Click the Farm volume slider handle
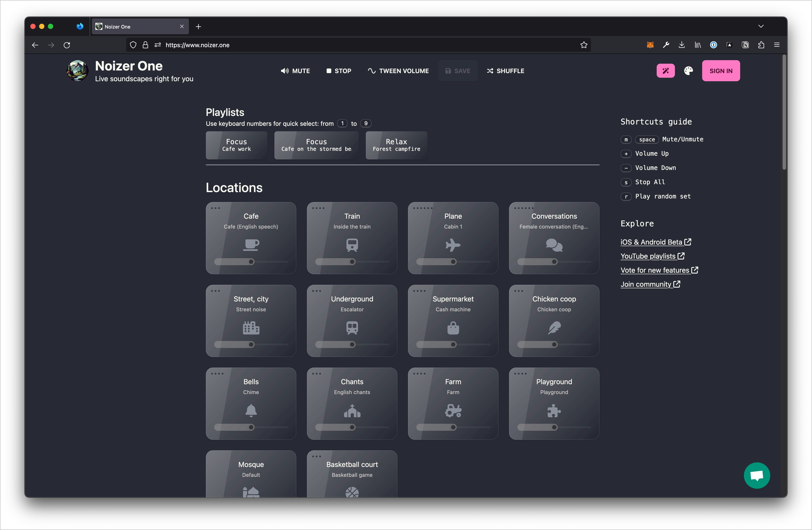 453,427
